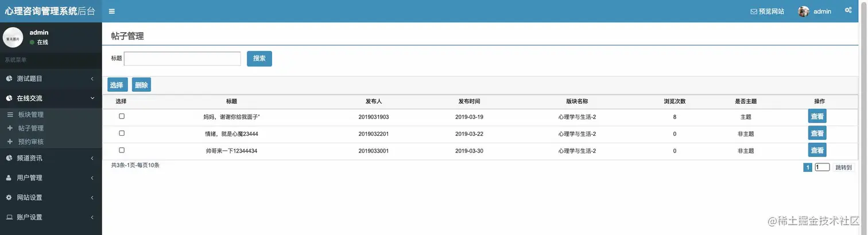Click 查看 for 帅哥来一下12344434 row
This screenshot has height=235, width=868.
point(817,150)
